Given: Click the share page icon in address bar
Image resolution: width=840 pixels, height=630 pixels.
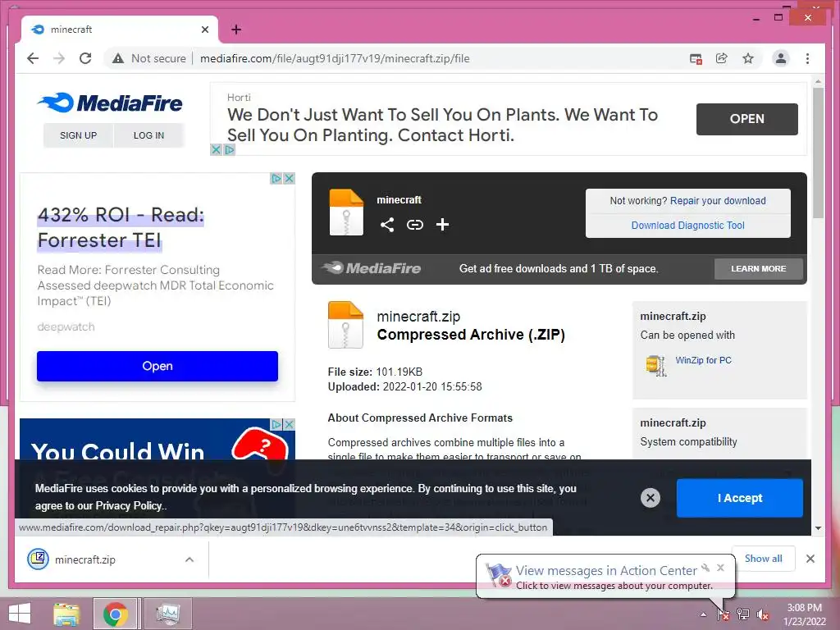Looking at the screenshot, I should (722, 58).
